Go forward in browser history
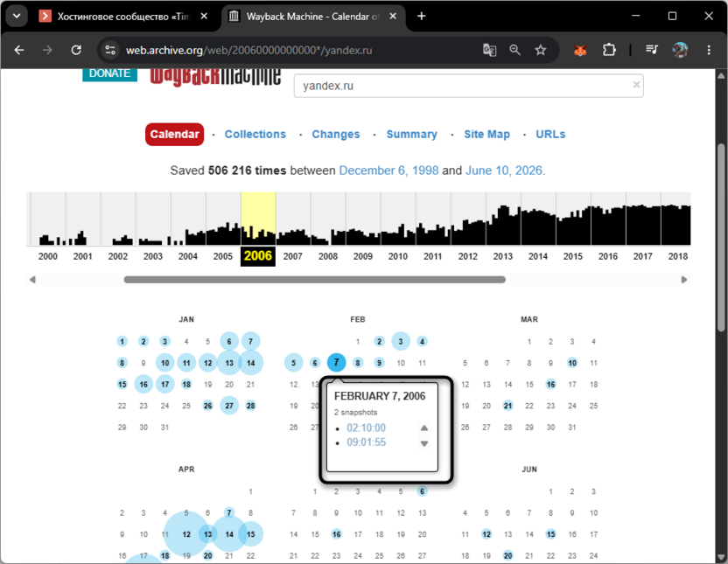Screen dimensions: 728x564 click(47, 50)
